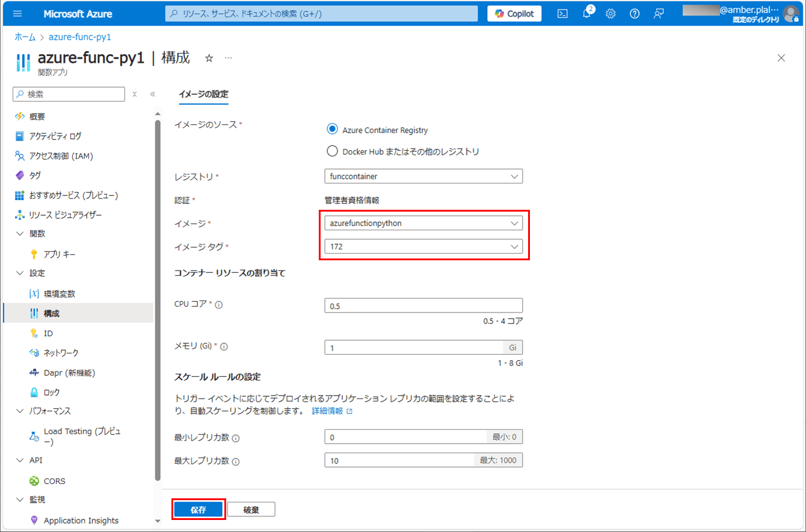Collapse the API sidebar group

20,460
